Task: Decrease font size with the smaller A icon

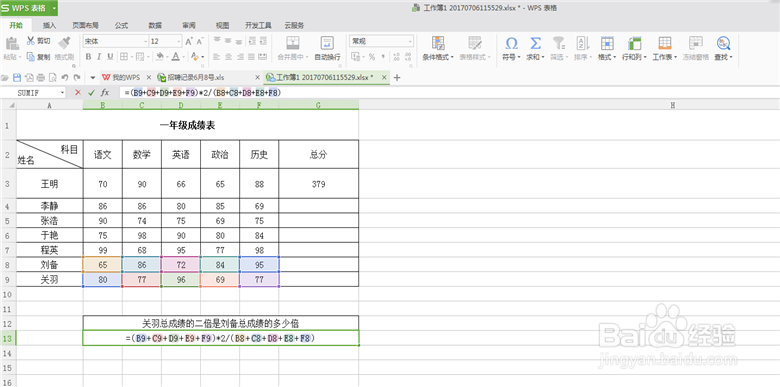Action: [x=199, y=41]
